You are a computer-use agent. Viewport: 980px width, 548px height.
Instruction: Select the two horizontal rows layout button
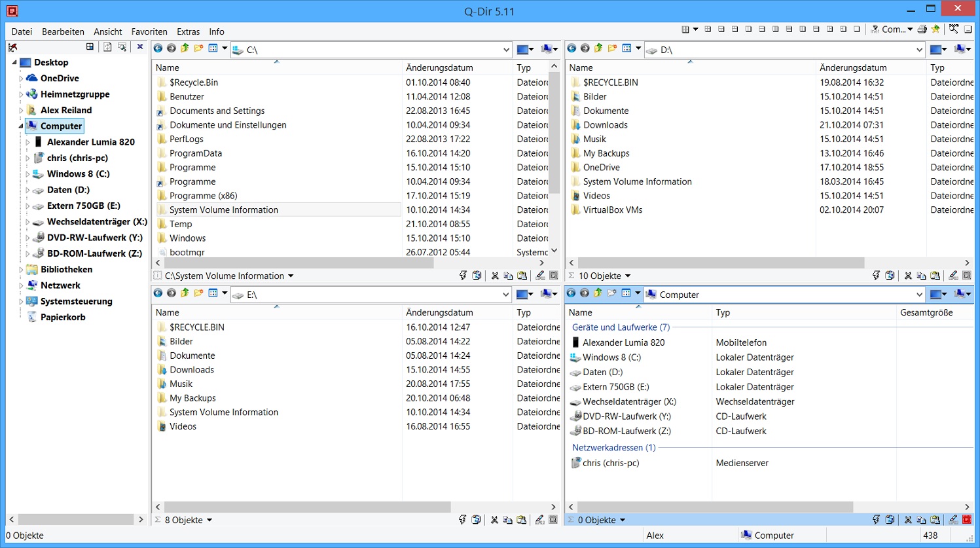762,29
